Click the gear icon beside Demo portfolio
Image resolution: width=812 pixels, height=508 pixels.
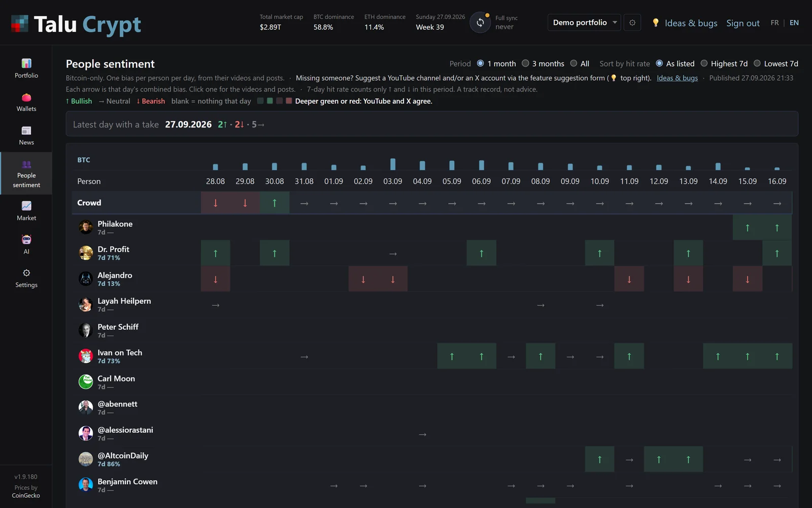click(632, 22)
